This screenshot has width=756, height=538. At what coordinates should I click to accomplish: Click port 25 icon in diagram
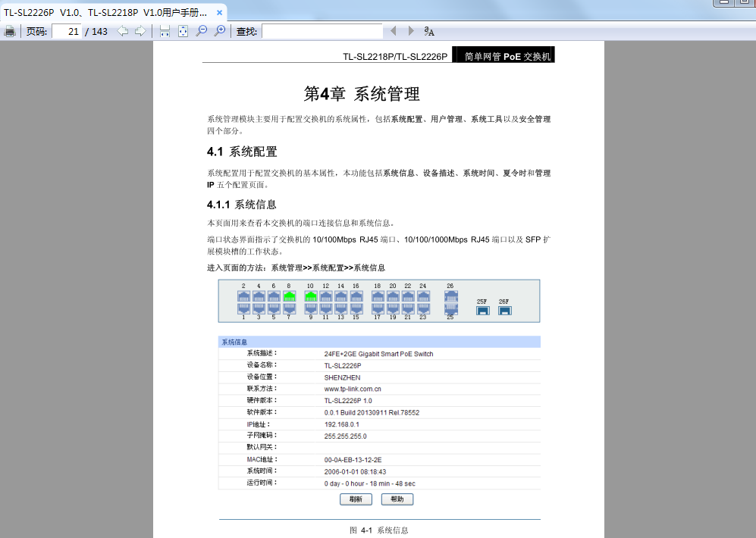pyautogui.click(x=451, y=308)
